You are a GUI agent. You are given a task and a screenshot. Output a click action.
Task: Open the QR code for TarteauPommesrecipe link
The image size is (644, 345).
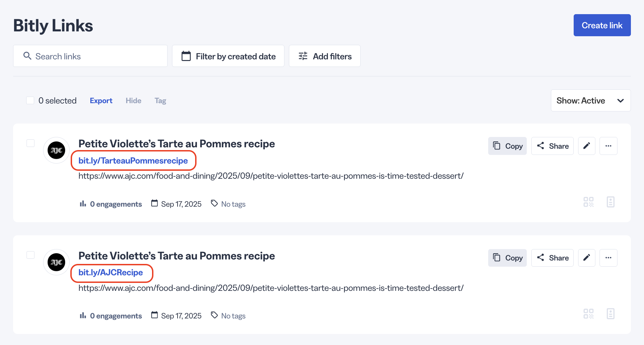(x=588, y=202)
